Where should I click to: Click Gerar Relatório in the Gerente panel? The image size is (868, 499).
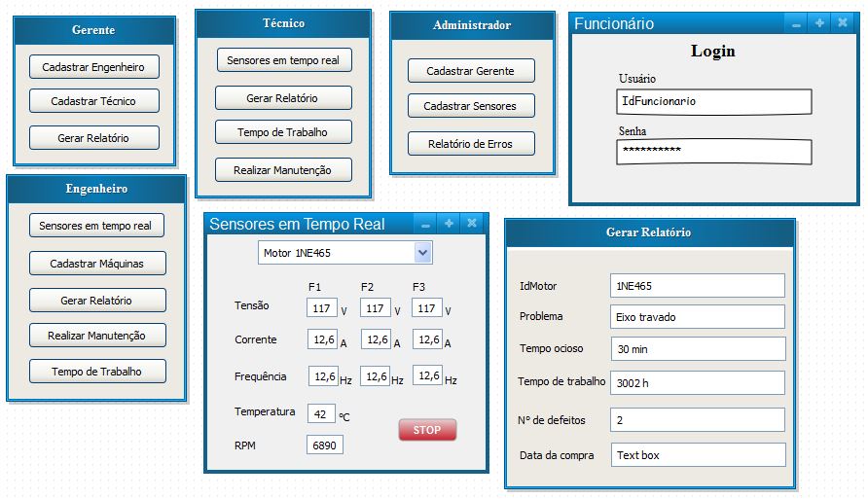93,138
